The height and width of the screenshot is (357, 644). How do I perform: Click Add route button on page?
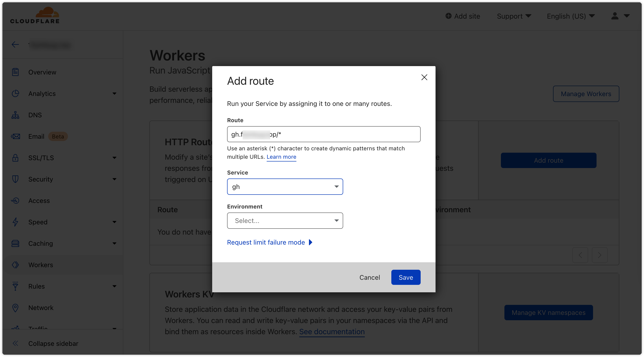[x=548, y=160]
